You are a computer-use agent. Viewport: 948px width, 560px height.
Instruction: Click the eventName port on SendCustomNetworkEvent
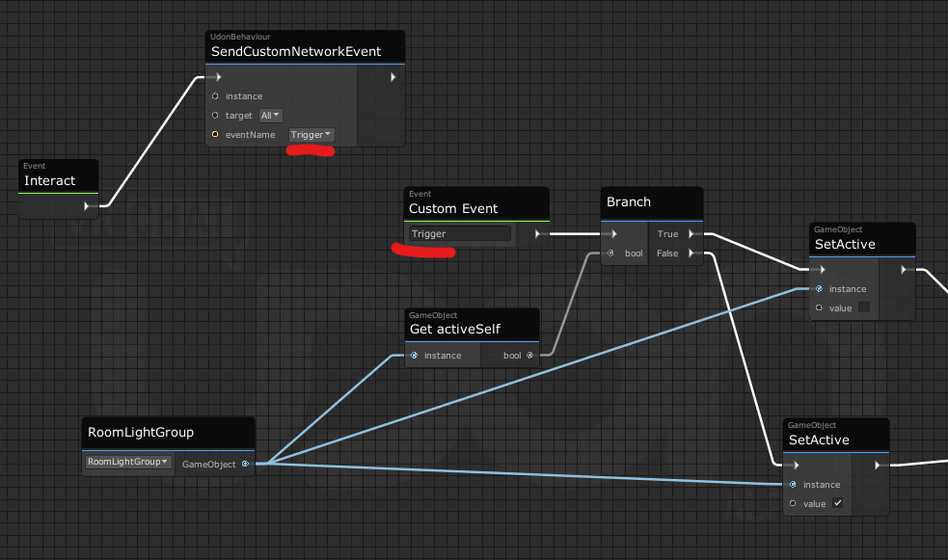tap(214, 135)
